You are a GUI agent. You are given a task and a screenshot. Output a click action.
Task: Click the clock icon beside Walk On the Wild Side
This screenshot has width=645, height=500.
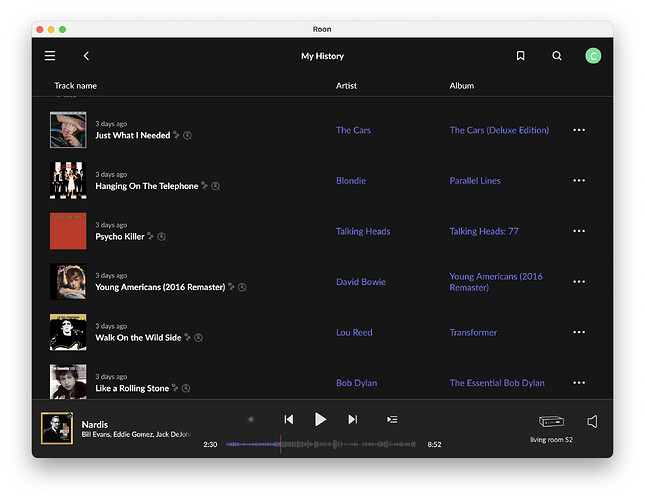(x=198, y=338)
